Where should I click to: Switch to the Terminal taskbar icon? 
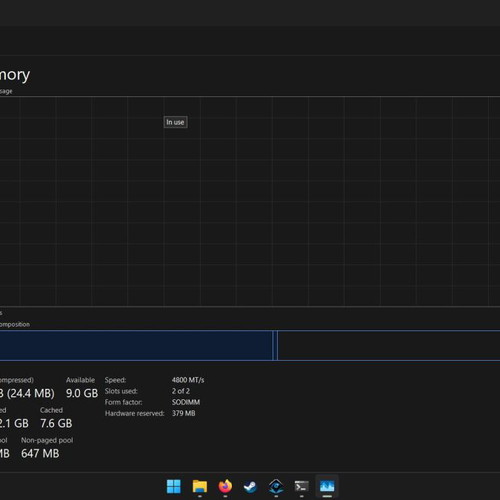click(302, 487)
